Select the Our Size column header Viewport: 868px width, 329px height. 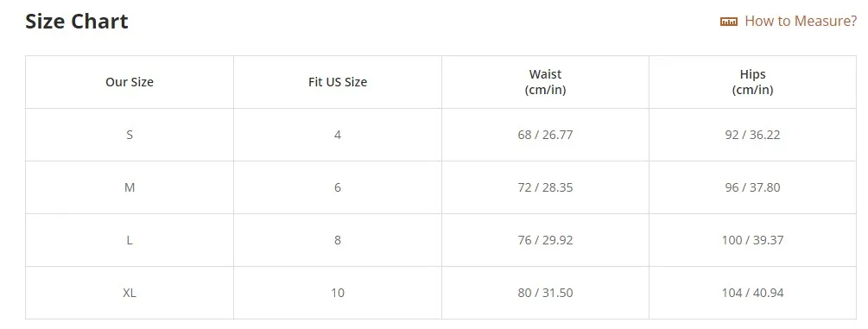click(130, 82)
